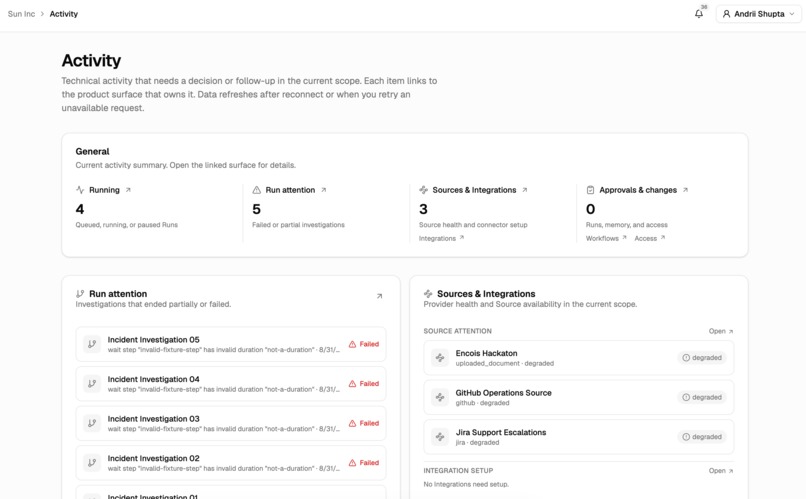Click the Approvals & changes count value 0
Viewport: 806px width, 499px height.
coord(590,209)
